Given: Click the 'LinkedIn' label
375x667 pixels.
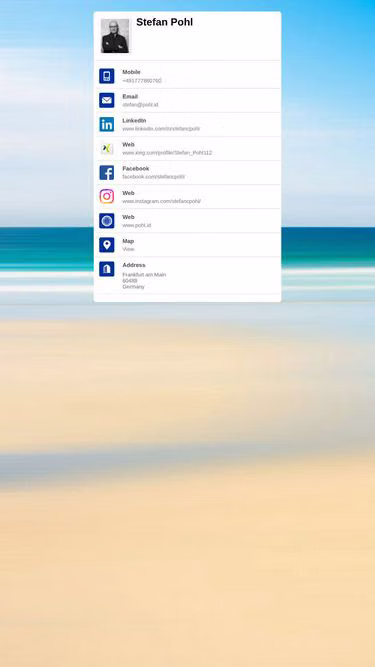Looking at the screenshot, I should pos(134,120).
